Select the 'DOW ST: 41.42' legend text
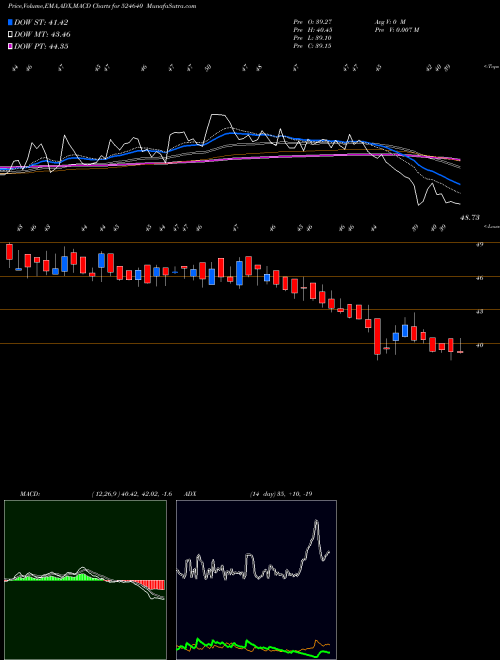Viewport: 500px width, 660px height. (x=41, y=22)
